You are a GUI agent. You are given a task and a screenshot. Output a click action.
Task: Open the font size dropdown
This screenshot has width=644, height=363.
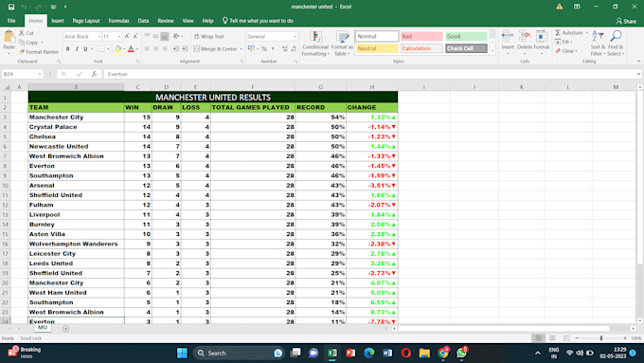[x=119, y=37]
